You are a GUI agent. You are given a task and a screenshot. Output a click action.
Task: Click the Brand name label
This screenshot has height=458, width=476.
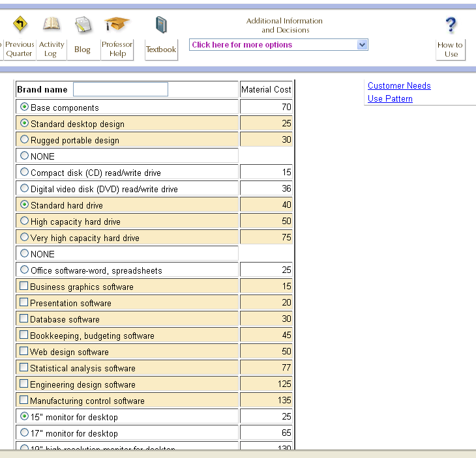42,89
